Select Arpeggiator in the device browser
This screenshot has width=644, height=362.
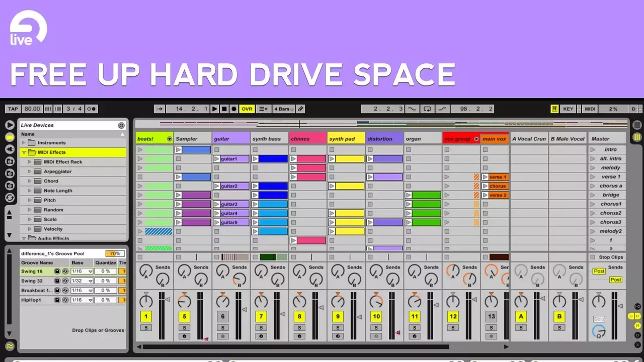tap(57, 171)
